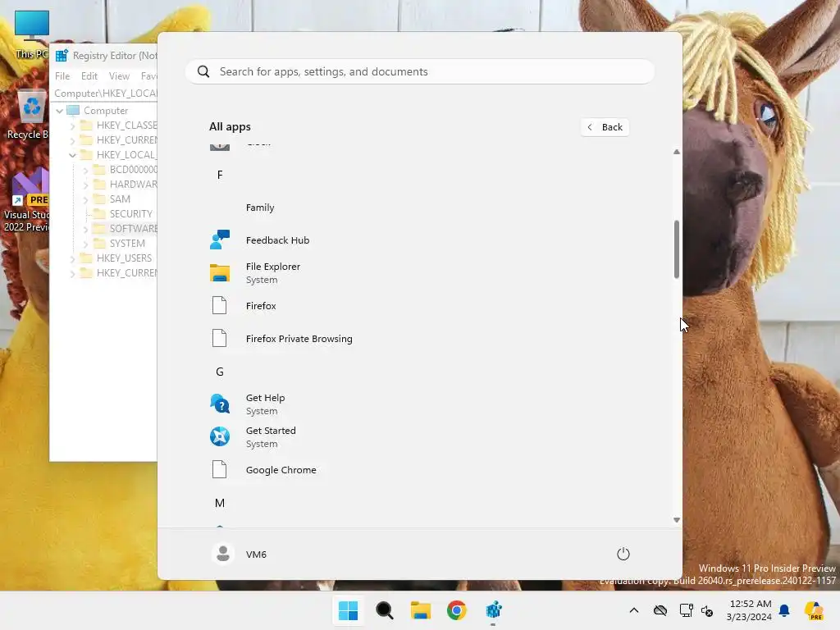The width and height of the screenshot is (840, 630).
Task: Select the SECURITY registry key
Action: [130, 214]
